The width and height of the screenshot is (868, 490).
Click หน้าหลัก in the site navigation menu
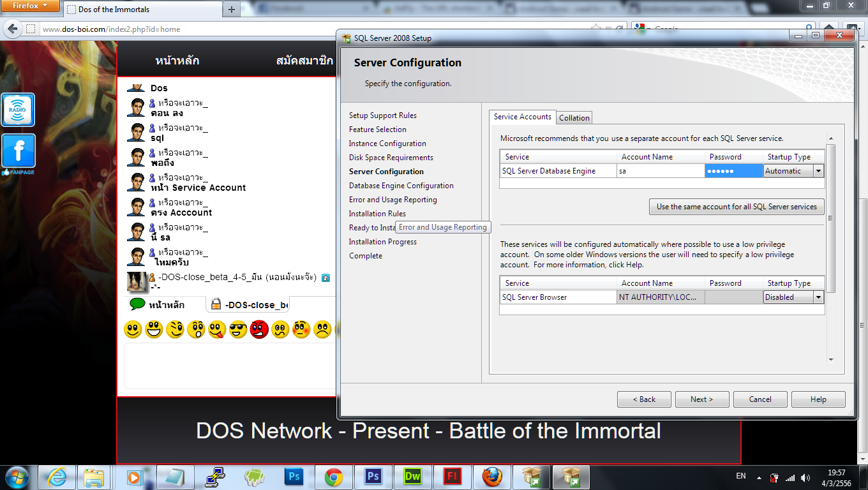tap(177, 61)
